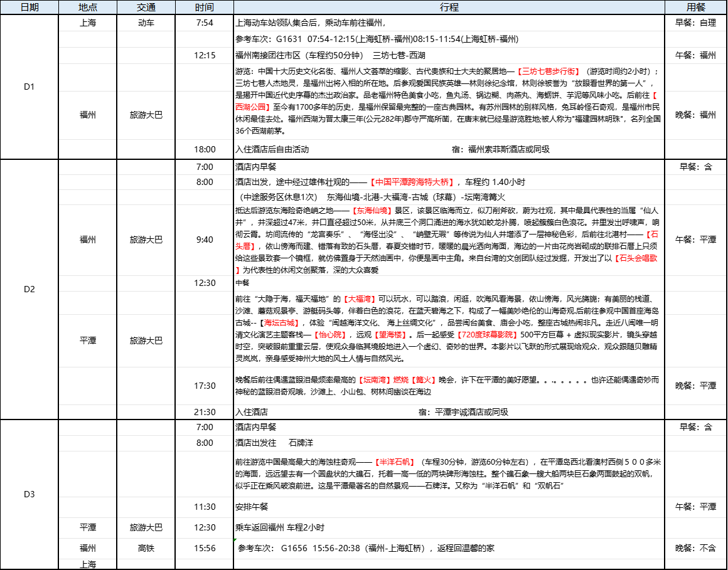
Task: Click the 15:56 time cell
Action: click(x=205, y=548)
